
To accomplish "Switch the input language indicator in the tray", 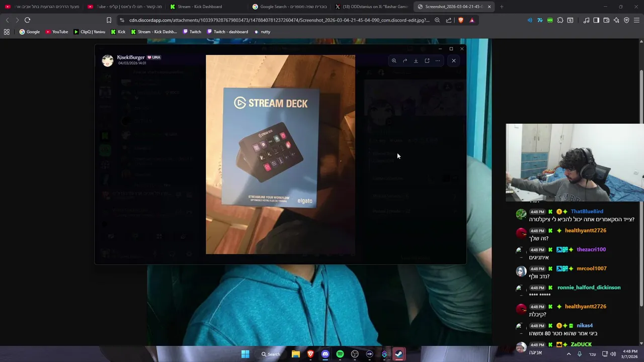I will click(x=592, y=354).
